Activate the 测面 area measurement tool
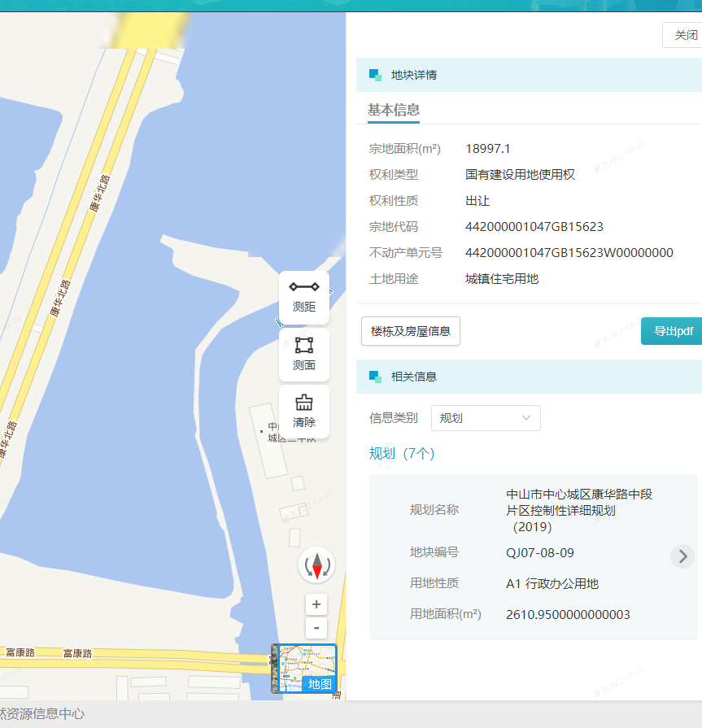 pyautogui.click(x=304, y=354)
